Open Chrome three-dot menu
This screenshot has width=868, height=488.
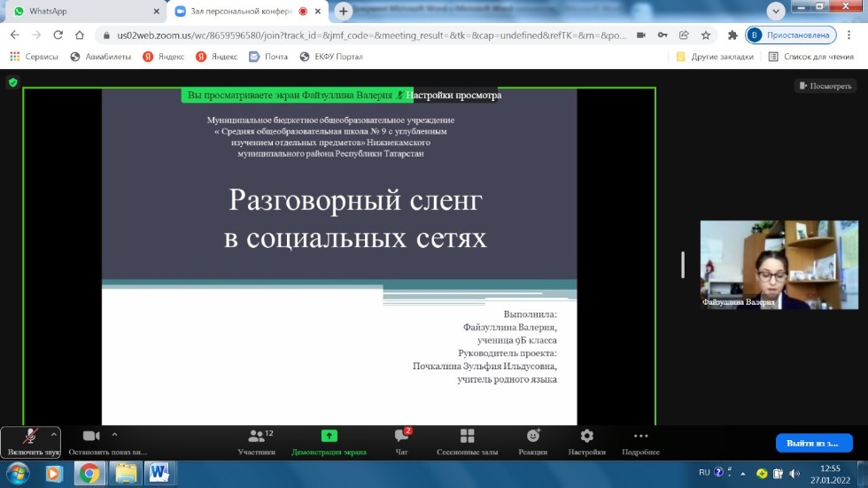849,35
